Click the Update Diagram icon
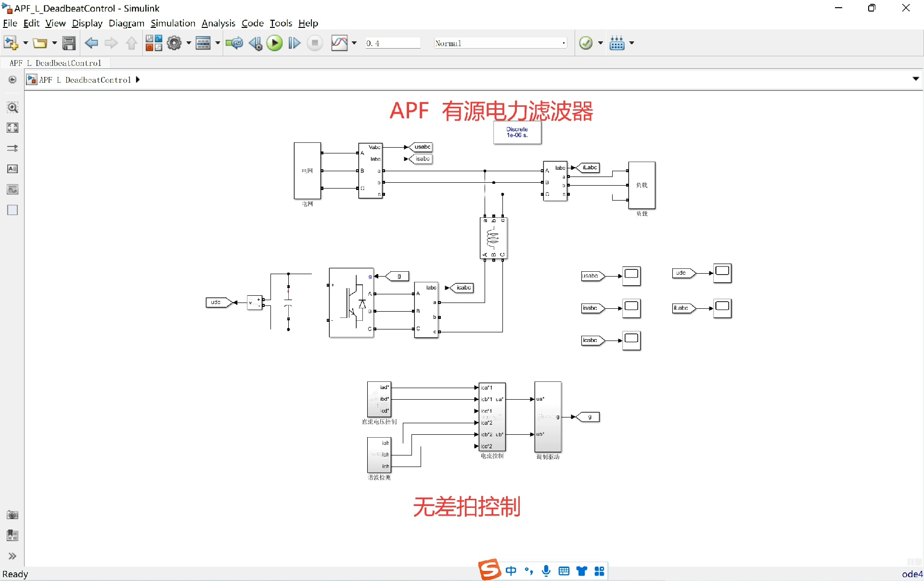Image resolution: width=924 pixels, height=581 pixels. (x=234, y=43)
